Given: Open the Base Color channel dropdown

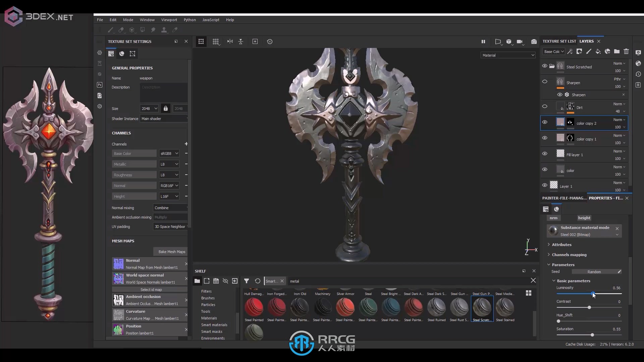Looking at the screenshot, I should (x=169, y=154).
